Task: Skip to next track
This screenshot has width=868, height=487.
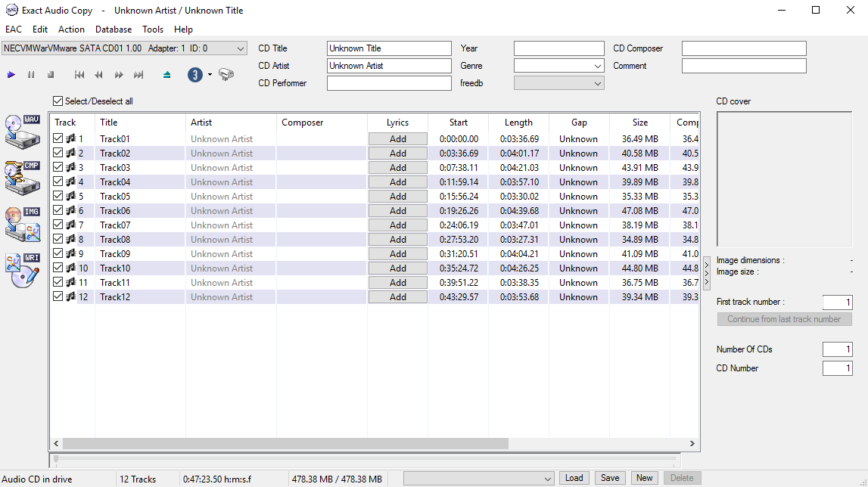Action: coord(138,75)
